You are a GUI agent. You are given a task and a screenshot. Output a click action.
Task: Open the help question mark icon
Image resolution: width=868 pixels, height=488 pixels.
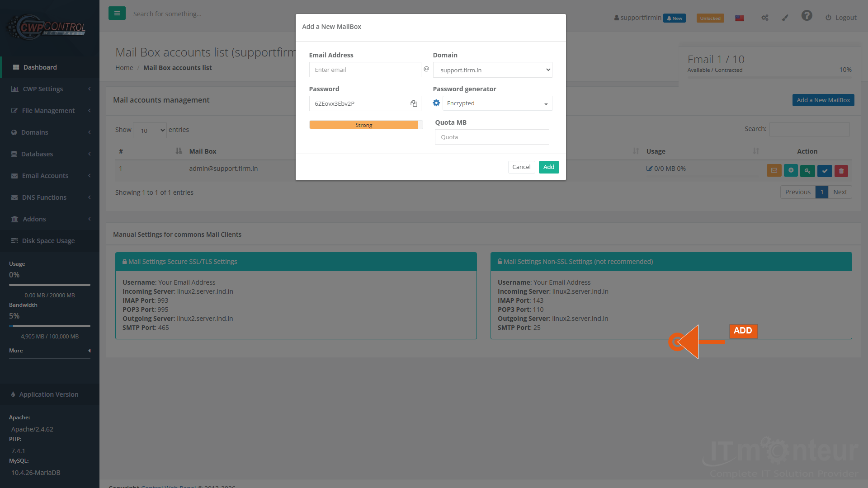(807, 16)
